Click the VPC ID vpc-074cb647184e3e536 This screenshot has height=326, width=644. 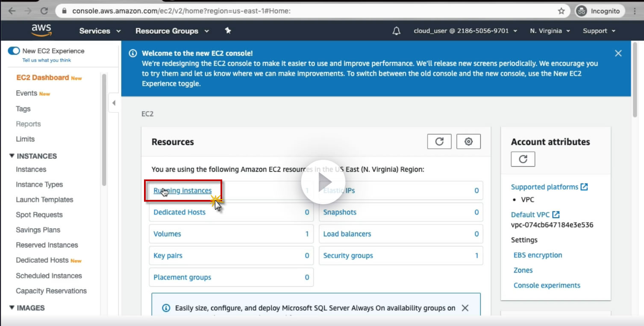coord(552,225)
